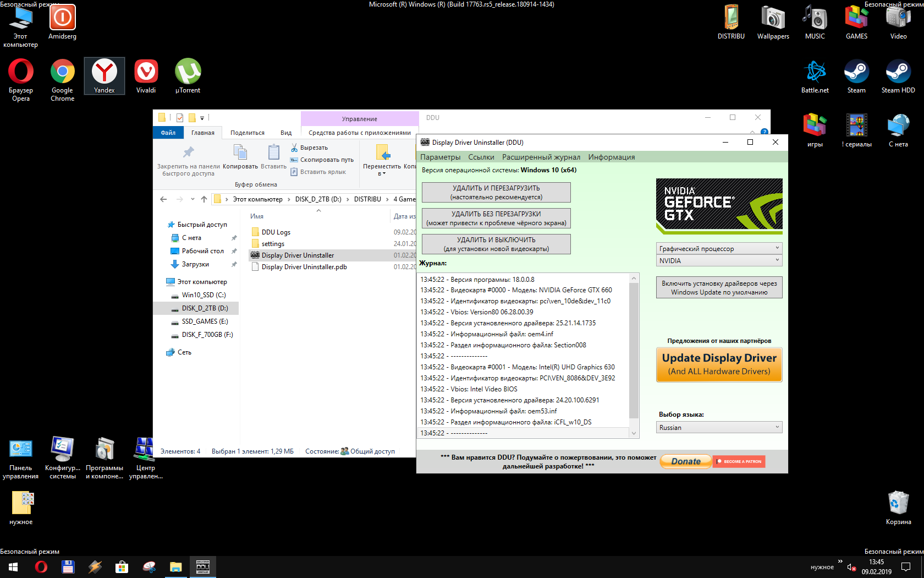This screenshot has height=578, width=924.
Task: Open Explorer help question mark icon
Action: [x=764, y=132]
